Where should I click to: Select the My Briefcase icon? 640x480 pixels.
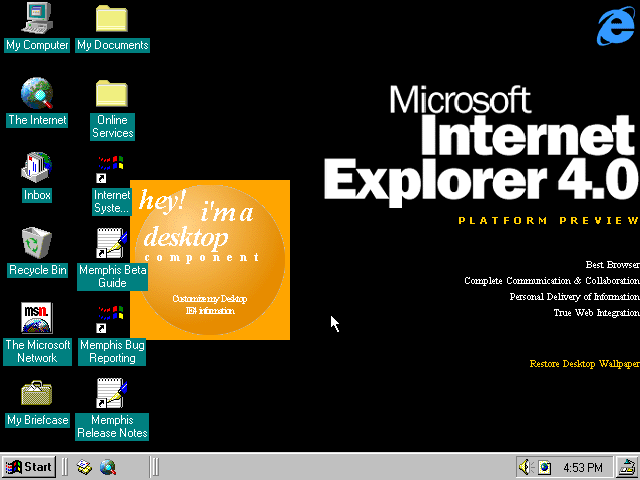37,393
